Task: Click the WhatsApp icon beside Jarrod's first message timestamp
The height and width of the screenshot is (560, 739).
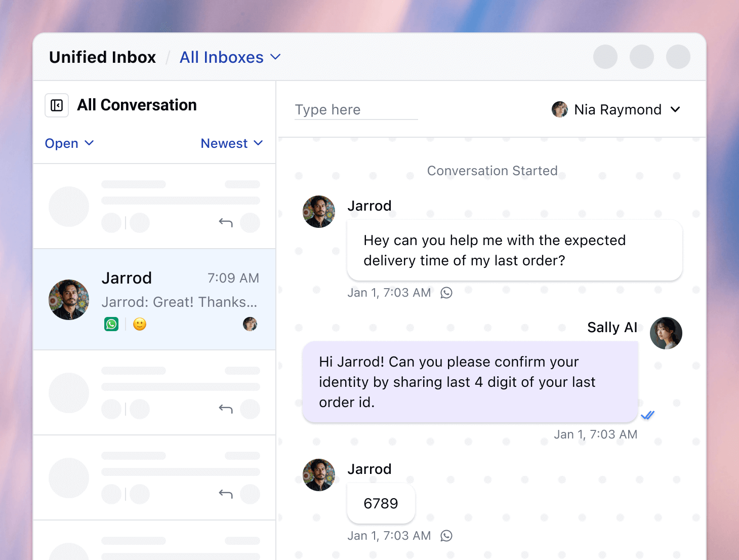Action: click(446, 292)
